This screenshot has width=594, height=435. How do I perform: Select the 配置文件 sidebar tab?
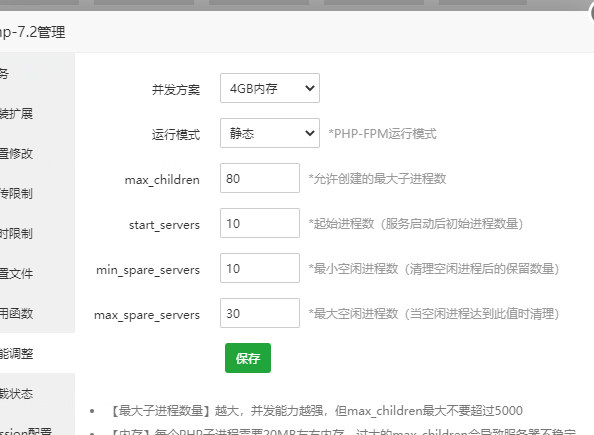pyautogui.click(x=37, y=273)
